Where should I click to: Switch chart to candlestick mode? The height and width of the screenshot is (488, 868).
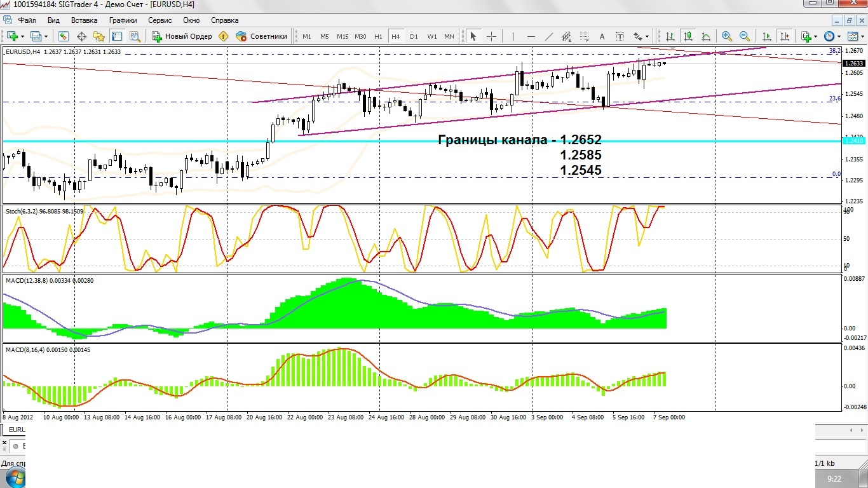click(x=688, y=36)
